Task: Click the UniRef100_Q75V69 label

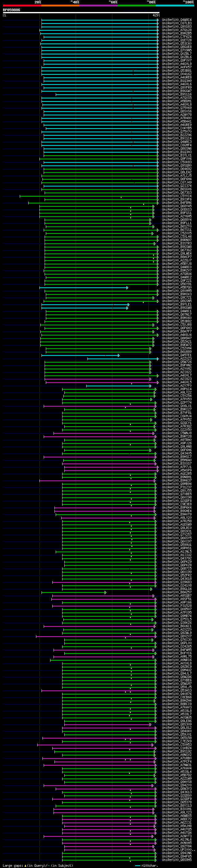Action: pyautogui.click(x=177, y=108)
